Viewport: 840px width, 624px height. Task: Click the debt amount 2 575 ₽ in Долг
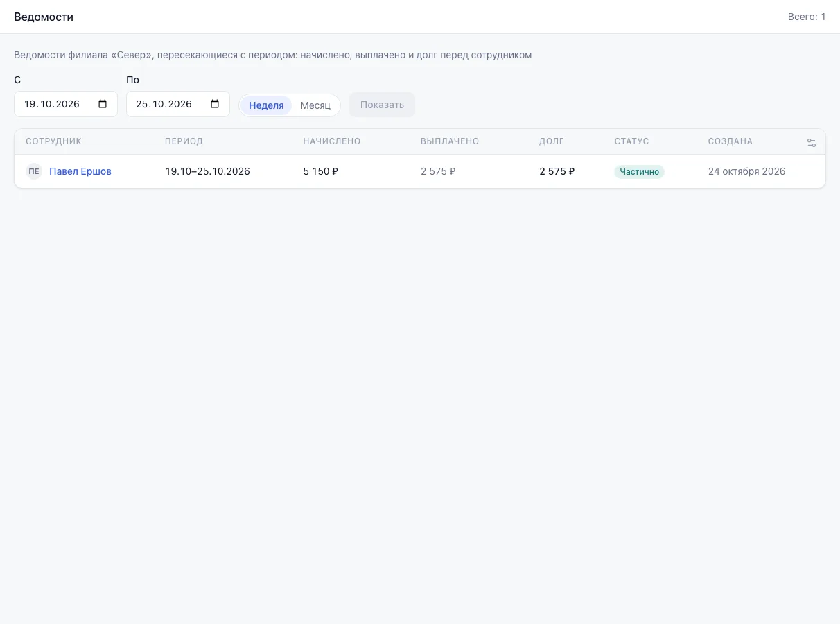(x=557, y=171)
